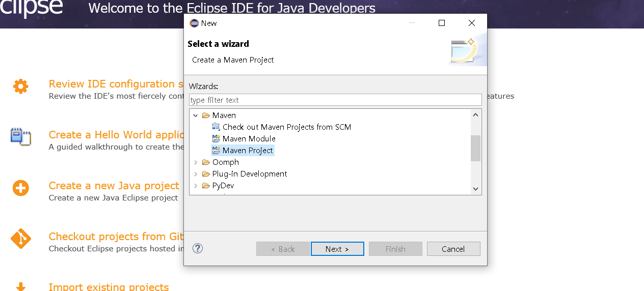The width and height of the screenshot is (644, 291).
Task: Click the Plug-in Development folder icon
Action: point(206,174)
